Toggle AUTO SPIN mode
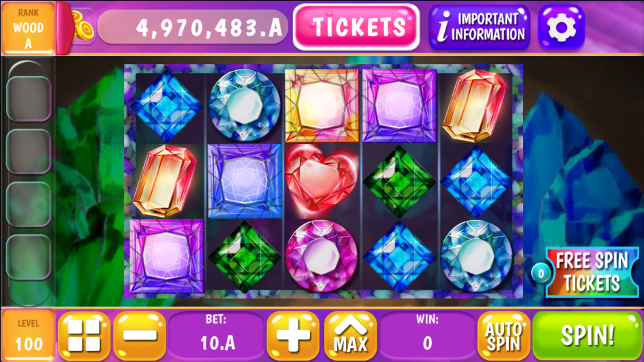644x362 pixels. tap(504, 336)
